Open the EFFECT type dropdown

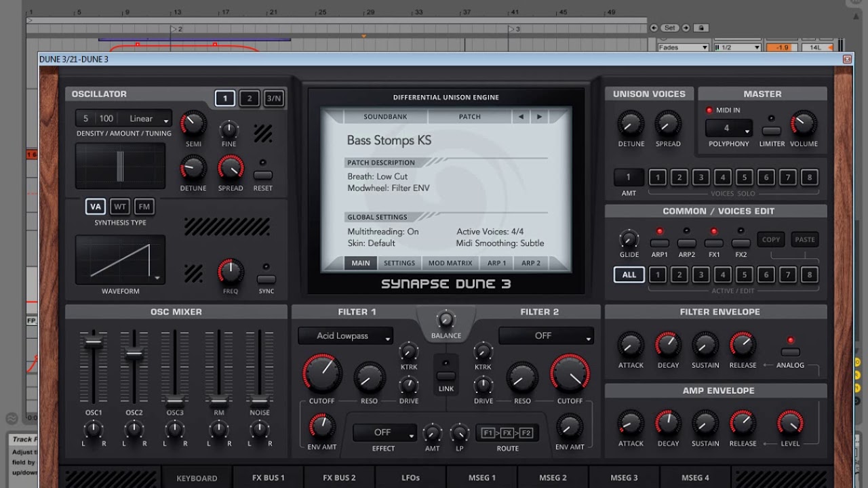(x=384, y=432)
